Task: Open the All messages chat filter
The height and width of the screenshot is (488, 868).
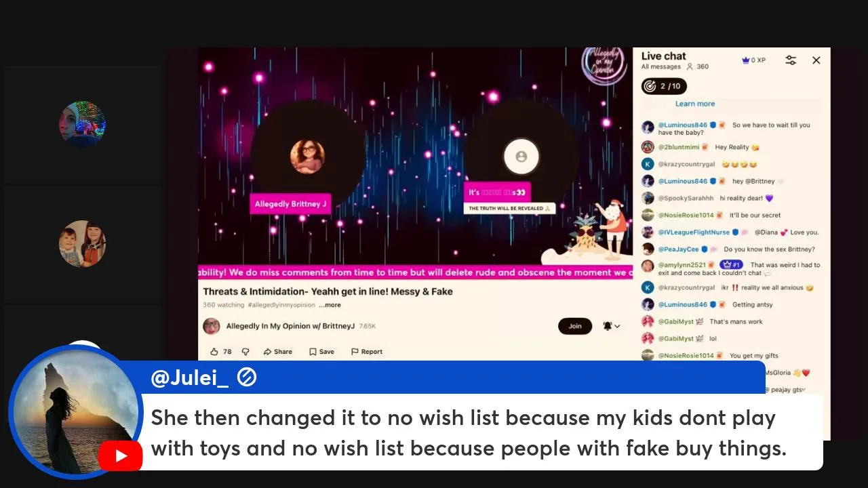Action: click(661, 66)
